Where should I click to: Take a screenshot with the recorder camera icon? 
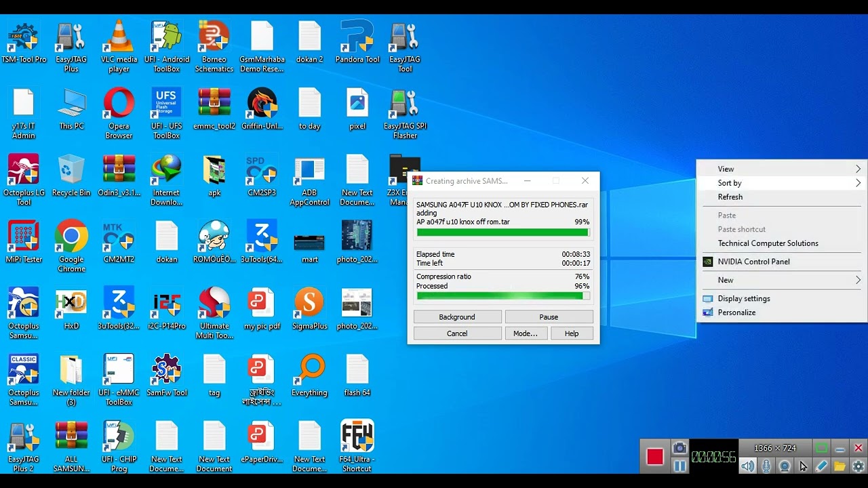tap(679, 448)
